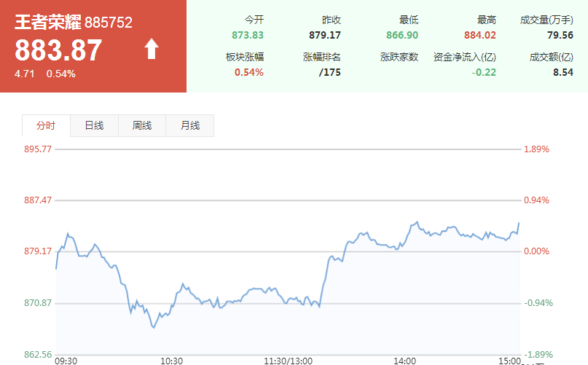Image resolution: width=588 pixels, height=365 pixels.
Task: Click the 成交额 value 8.54
Action: 563,72
